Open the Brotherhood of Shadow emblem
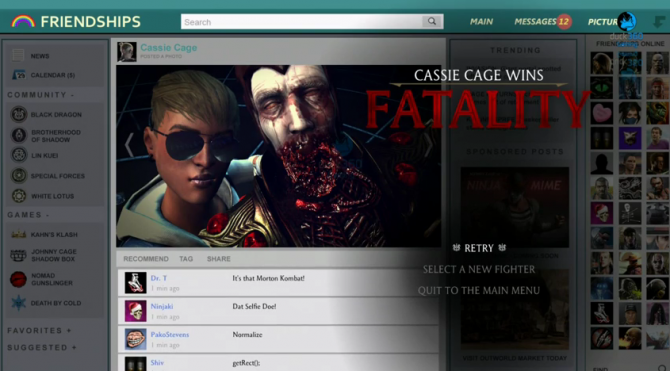 19,135
